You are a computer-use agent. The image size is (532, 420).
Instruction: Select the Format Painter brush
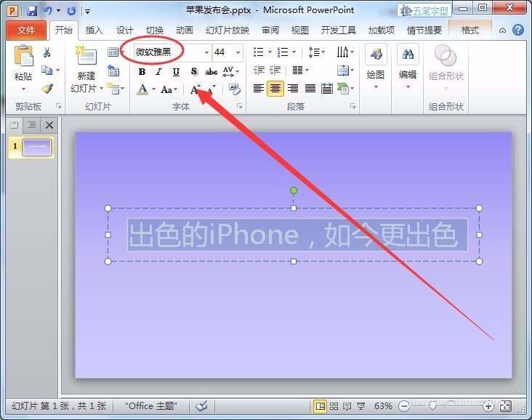pos(47,88)
